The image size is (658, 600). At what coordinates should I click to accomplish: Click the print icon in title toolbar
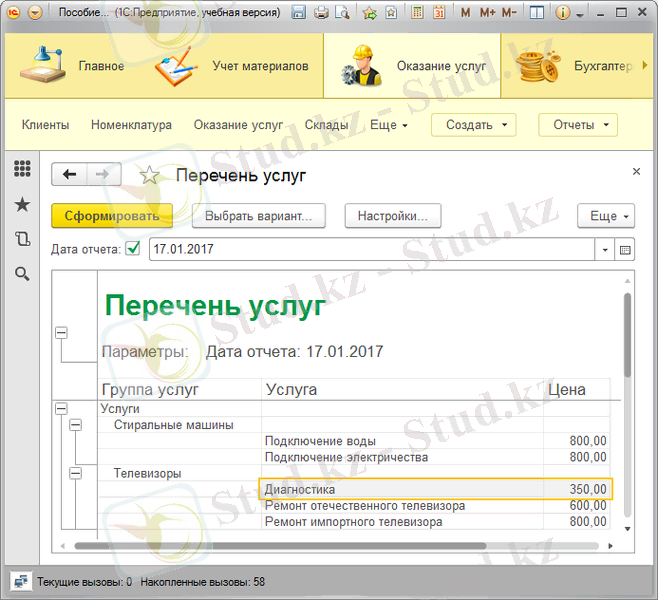click(x=322, y=13)
